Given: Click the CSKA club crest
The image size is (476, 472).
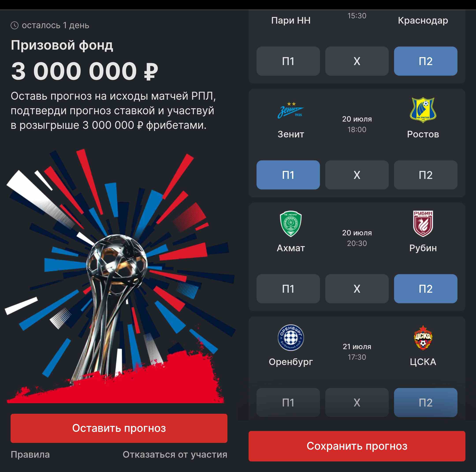Looking at the screenshot, I should 423,337.
